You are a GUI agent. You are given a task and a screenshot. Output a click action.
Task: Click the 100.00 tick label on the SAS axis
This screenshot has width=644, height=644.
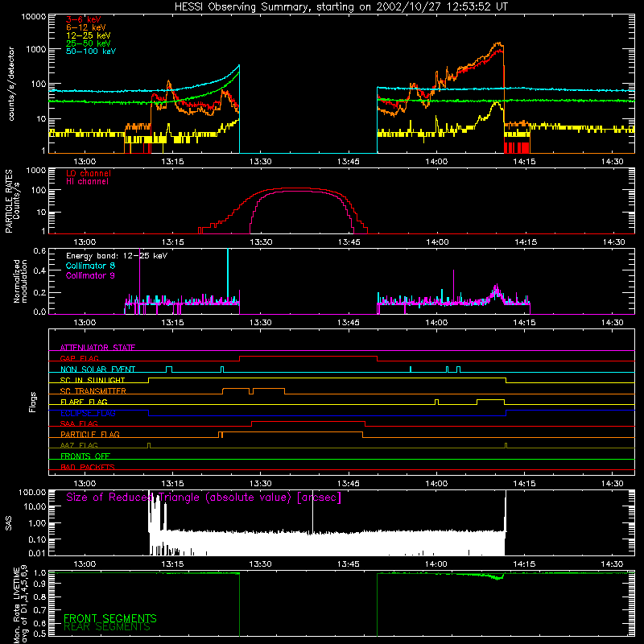click(x=32, y=492)
